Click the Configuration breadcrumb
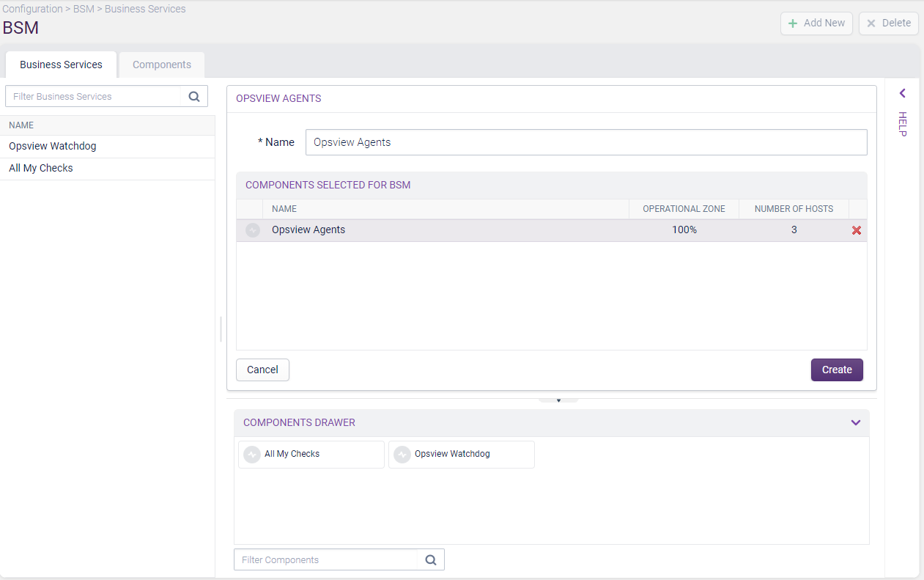This screenshot has height=580, width=924. [x=32, y=9]
